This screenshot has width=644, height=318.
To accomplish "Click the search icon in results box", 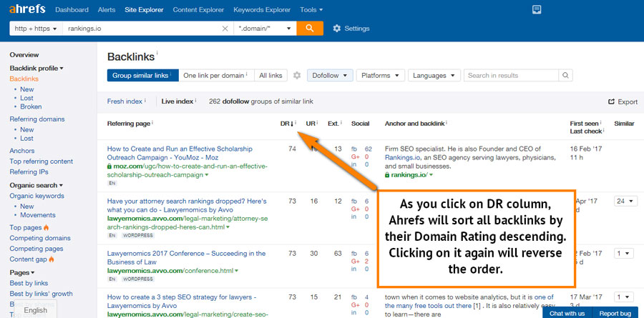I will point(565,76).
